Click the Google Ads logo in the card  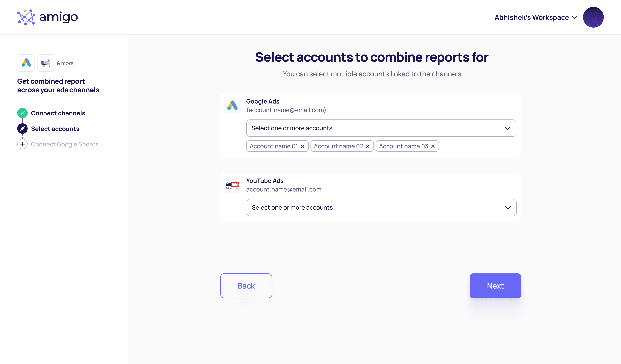(x=232, y=106)
